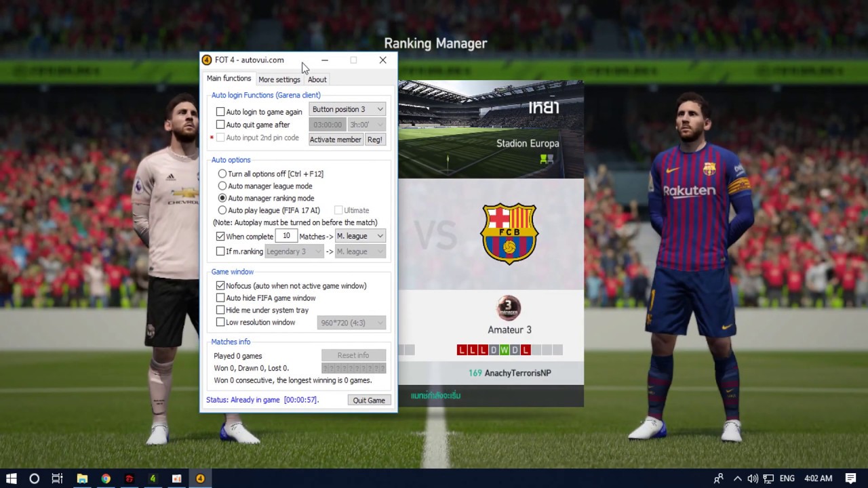Screen dimensions: 868x488
Task: Open the network status tray icon
Action: pos(769,479)
